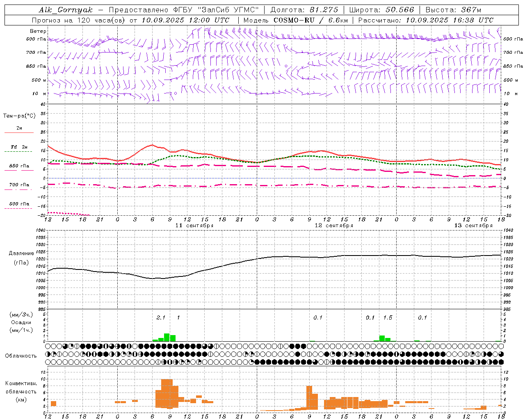Click the Облачность cloud cover label
The image size is (525, 420).
coord(21,356)
